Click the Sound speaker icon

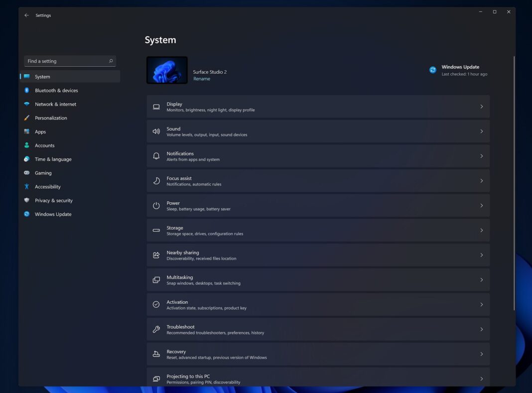(x=155, y=131)
